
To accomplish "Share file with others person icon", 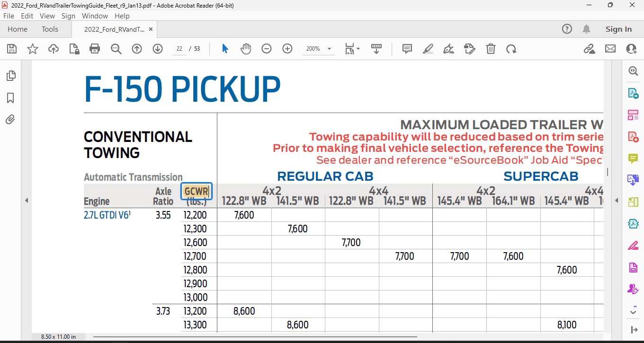I will 631,49.
